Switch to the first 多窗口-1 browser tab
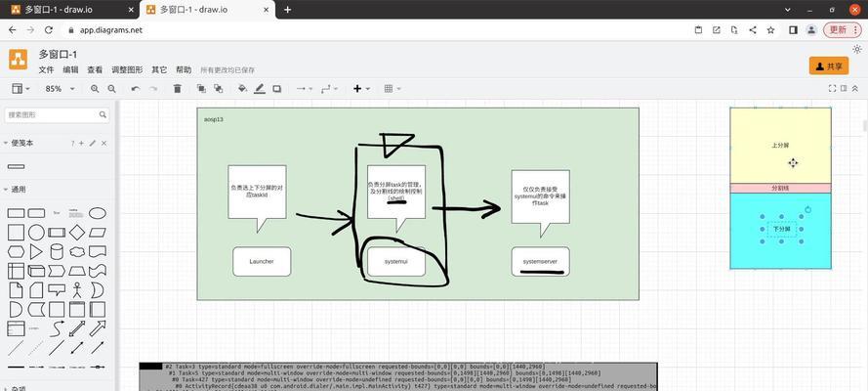 69,10
